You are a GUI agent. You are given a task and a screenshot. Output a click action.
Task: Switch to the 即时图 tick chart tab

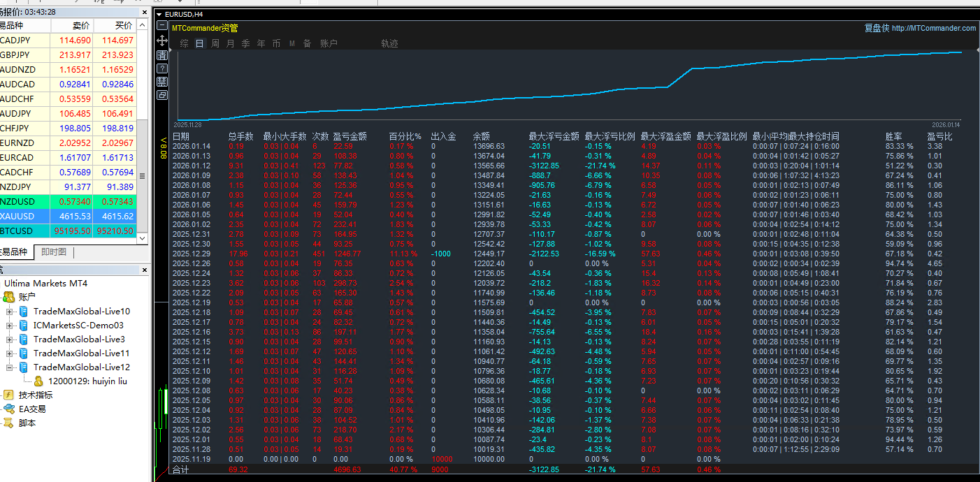click(x=54, y=252)
